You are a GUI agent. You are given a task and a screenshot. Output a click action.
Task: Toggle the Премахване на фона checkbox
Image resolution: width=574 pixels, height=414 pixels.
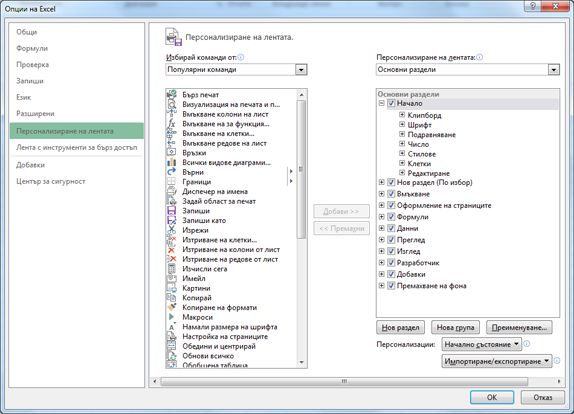click(x=391, y=286)
